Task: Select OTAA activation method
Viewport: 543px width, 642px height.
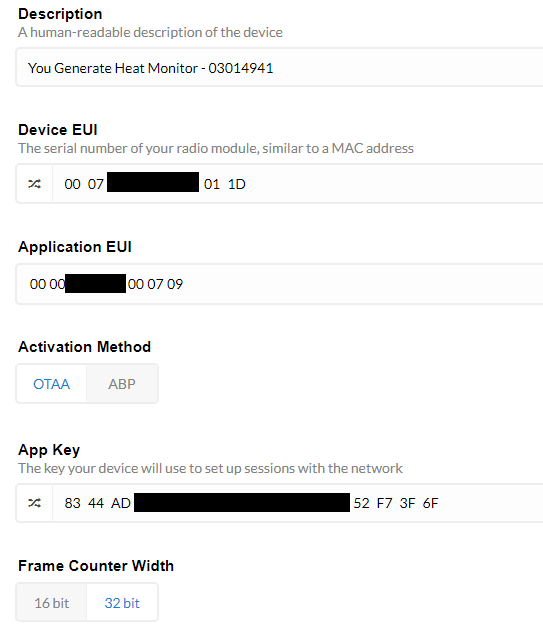Action: [52, 384]
